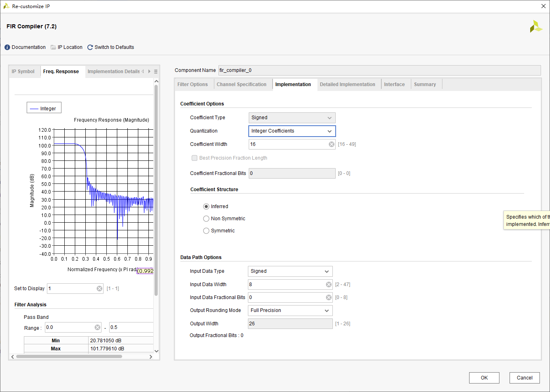Select the Implementation tab
Image resolution: width=550 pixels, height=392 pixels.
click(293, 84)
